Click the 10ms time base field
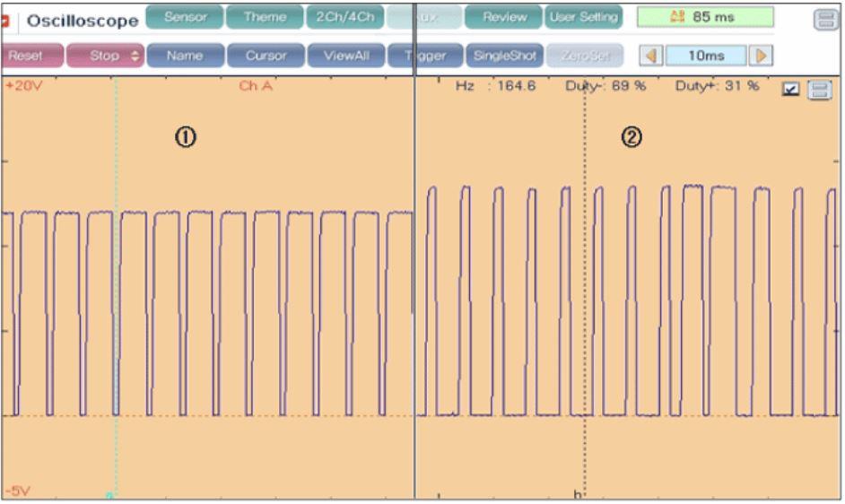Screen dimensions: 845x504 pyautogui.click(x=707, y=56)
